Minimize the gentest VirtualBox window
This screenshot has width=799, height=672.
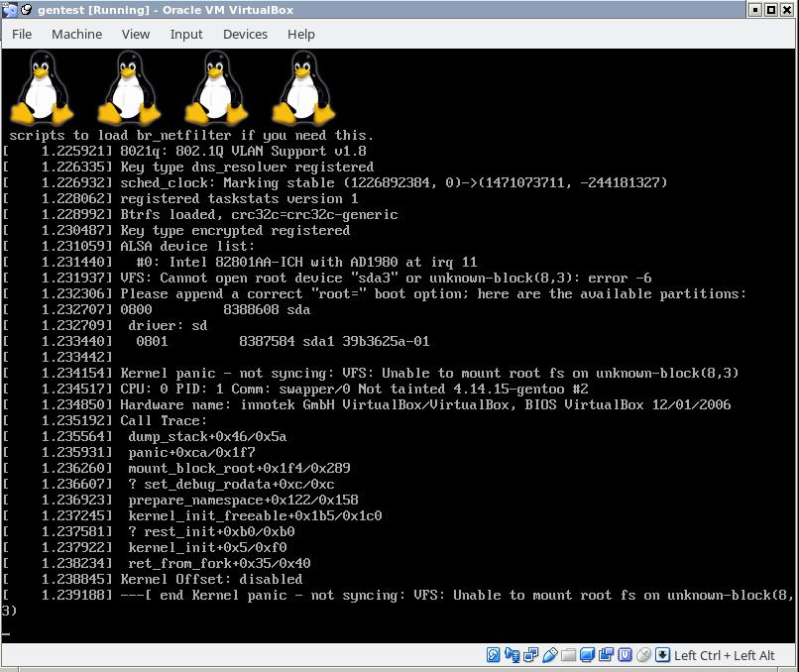tap(755, 10)
